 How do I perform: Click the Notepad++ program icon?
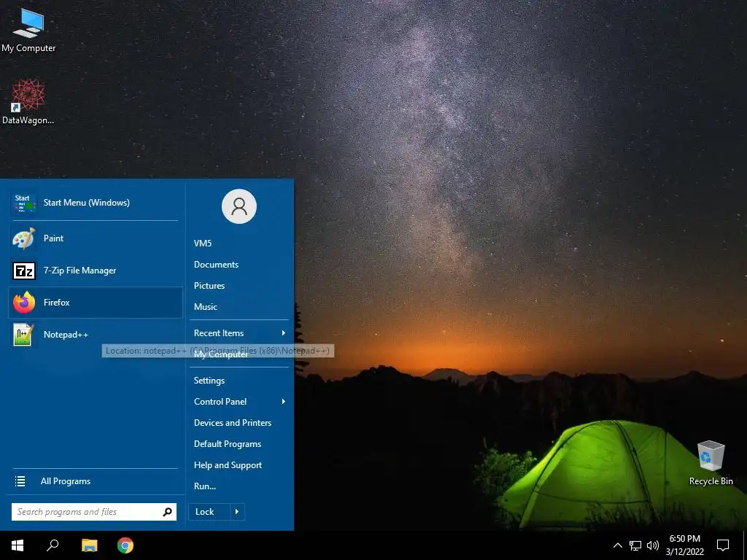tap(24, 334)
